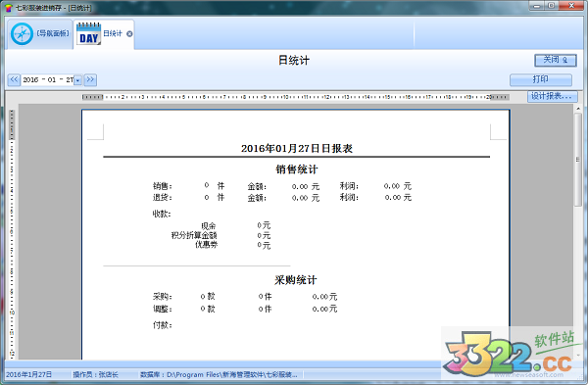This screenshot has width=588, height=385.
Task: Click the 打印 print button
Action: click(x=541, y=79)
